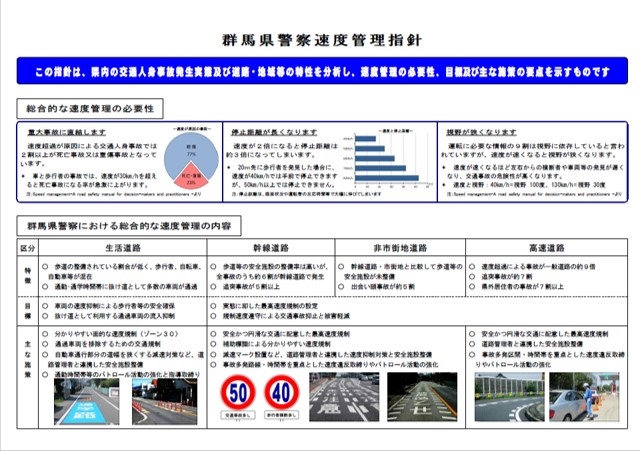Click text 道路管理者と連携した安全施設整備 in 高速道路 column
The image size is (640, 451).
tap(532, 344)
